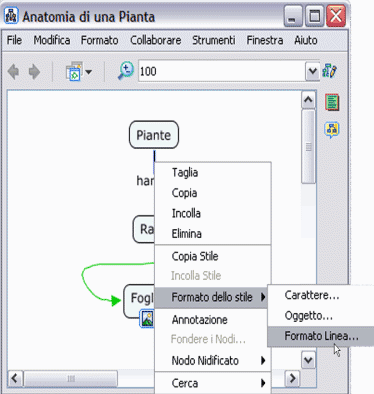Click the horizontal scrollbar thumb
The width and height of the screenshot is (374, 394).
click(71, 379)
